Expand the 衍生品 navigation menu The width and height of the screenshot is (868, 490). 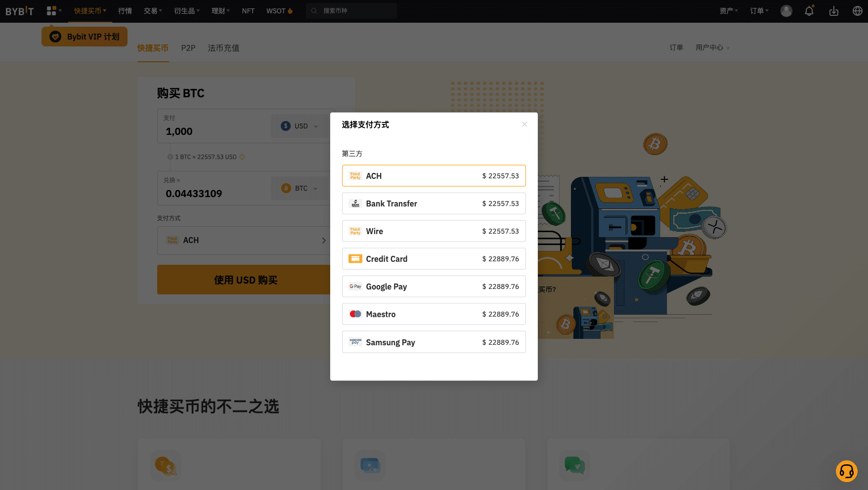tap(187, 11)
